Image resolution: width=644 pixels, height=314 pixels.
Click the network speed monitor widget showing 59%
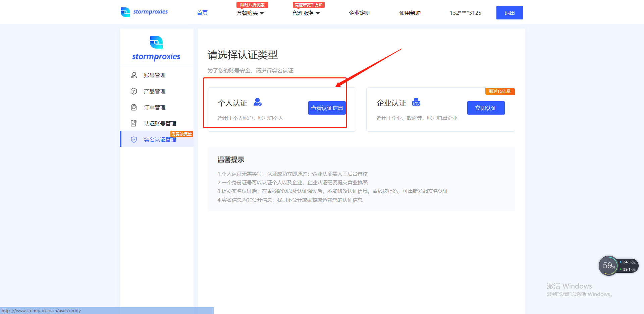(618, 266)
